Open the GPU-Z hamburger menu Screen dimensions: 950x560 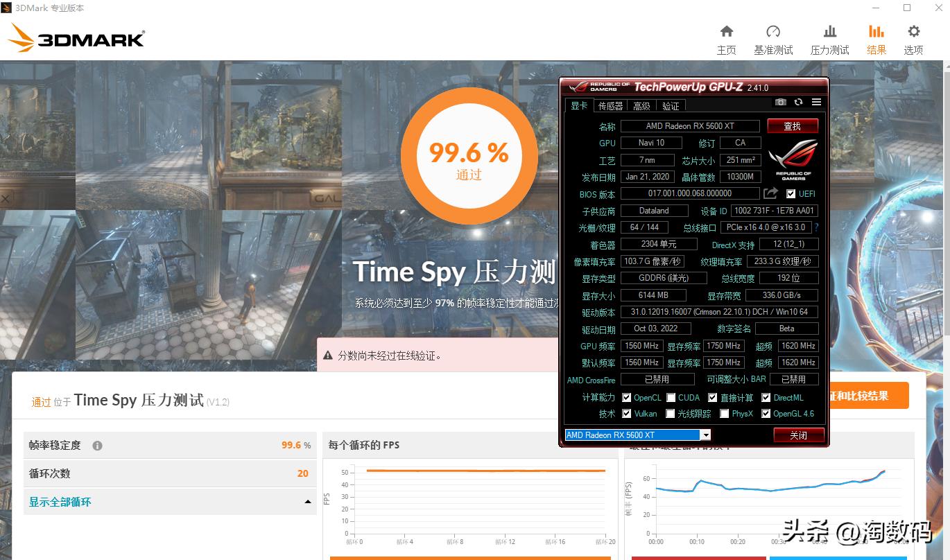(x=816, y=102)
